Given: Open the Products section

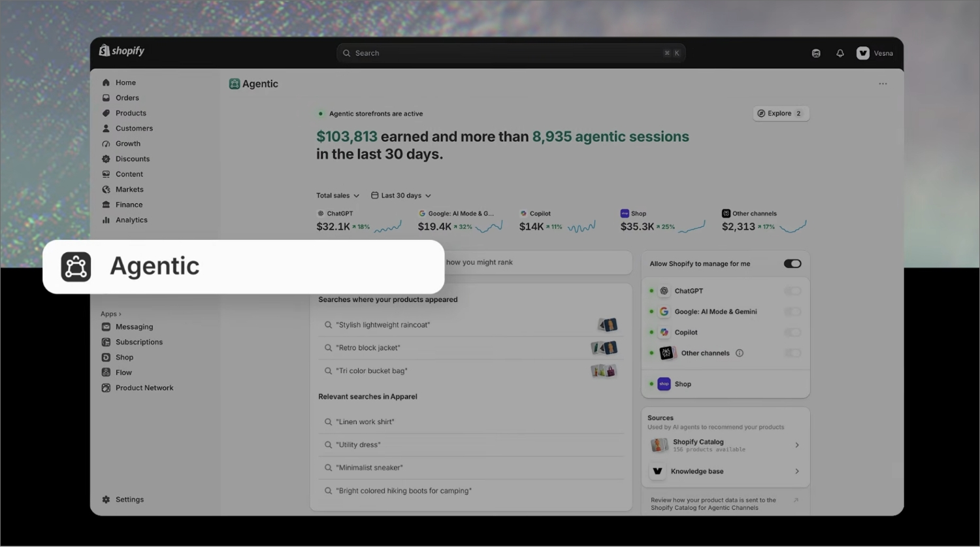Looking at the screenshot, I should pos(131,113).
